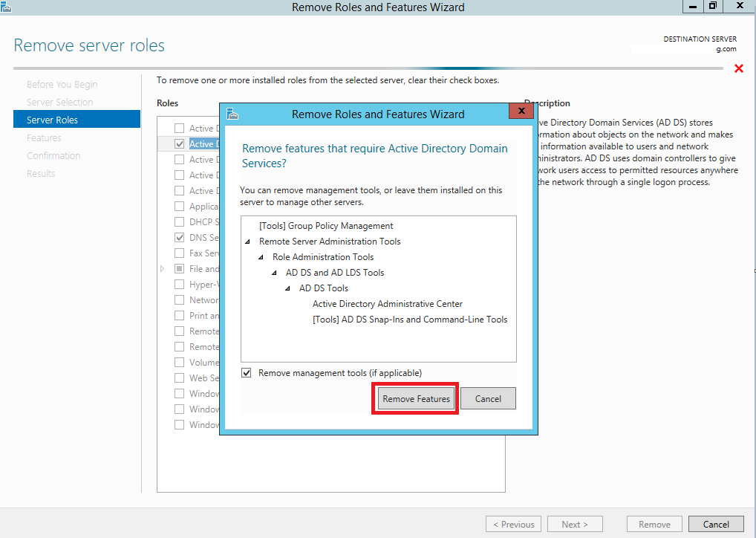Collapse AD DS and AD LDS Tools

(x=273, y=272)
